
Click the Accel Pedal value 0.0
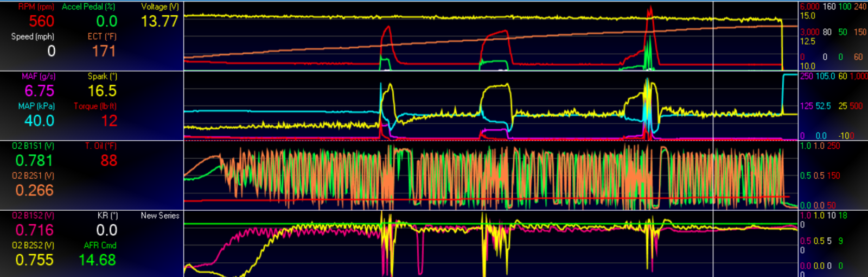click(x=107, y=21)
